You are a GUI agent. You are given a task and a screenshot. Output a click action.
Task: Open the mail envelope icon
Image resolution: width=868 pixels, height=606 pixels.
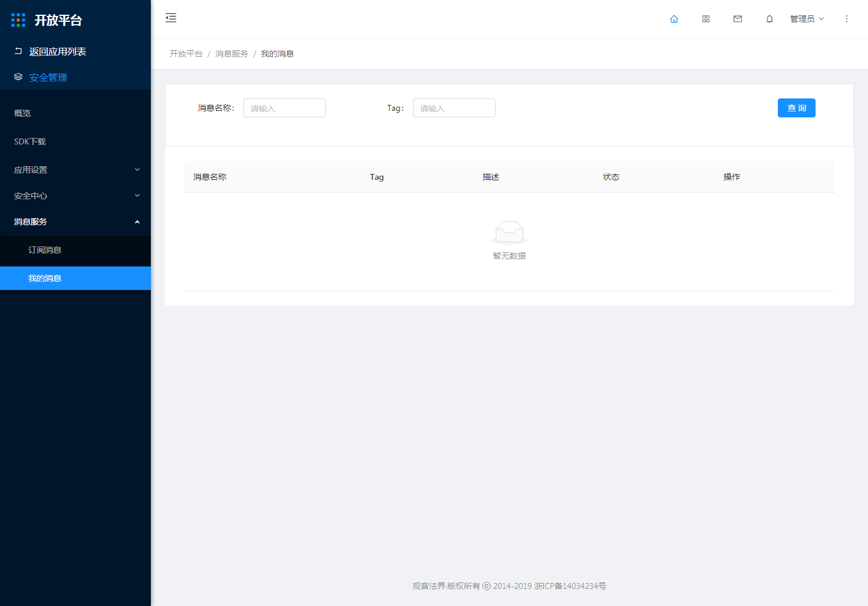pos(738,19)
